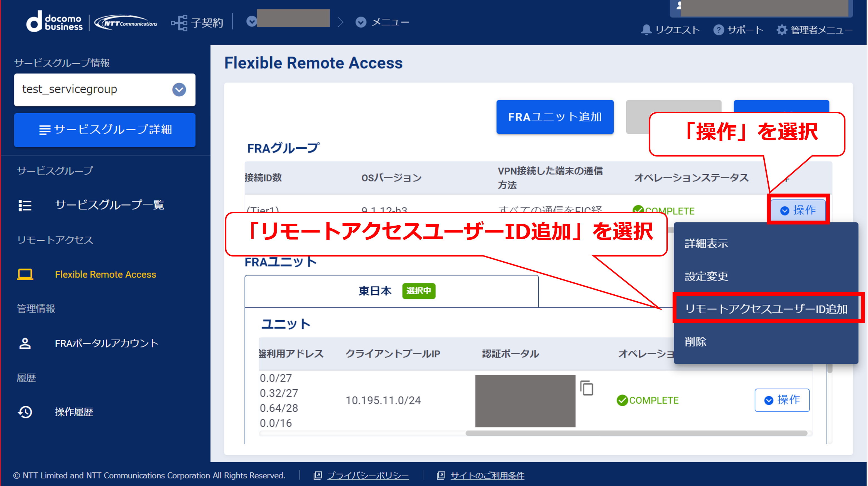This screenshot has width=868, height=486.
Task: Go to サービスグループ一覧 in sidebar
Action: [x=109, y=205]
